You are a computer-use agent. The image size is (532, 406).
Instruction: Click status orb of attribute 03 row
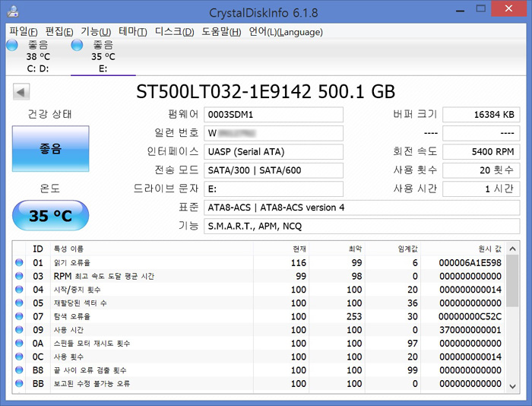(19, 276)
